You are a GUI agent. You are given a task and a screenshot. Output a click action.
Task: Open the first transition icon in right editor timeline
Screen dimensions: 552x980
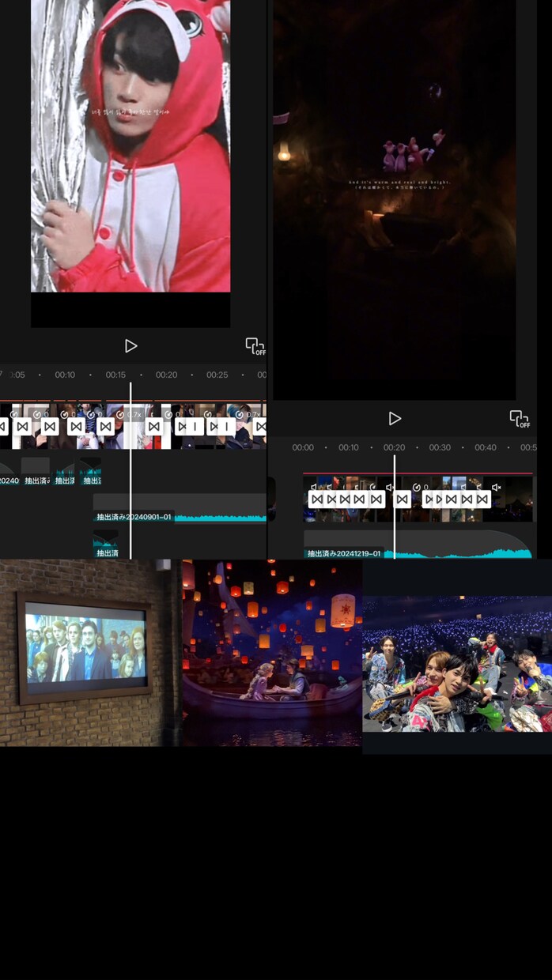click(x=317, y=499)
